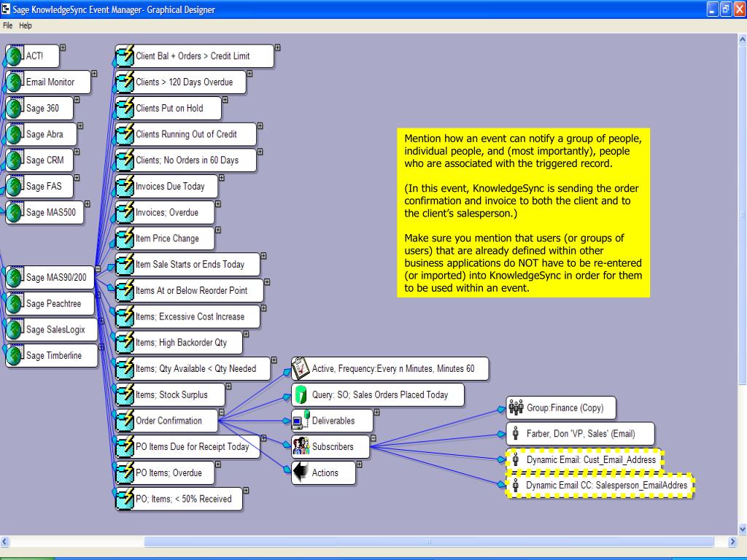Expand the PO Items; Overdue event
747x560 pixels.
pos(217,464)
